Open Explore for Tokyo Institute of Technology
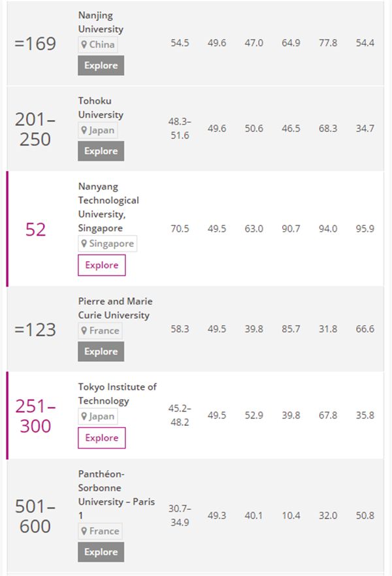Screen dimensions: 392x576 click(101, 438)
